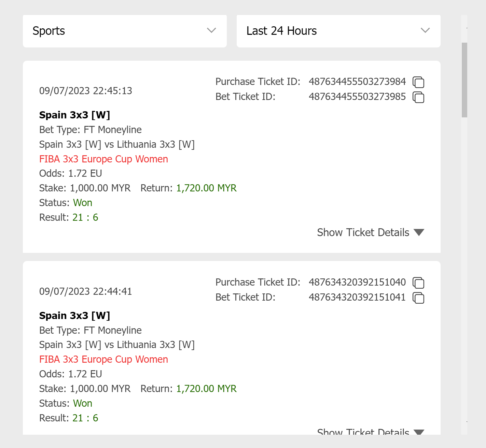Click the Won status on first ticket
This screenshot has width=486, height=448.
click(83, 203)
